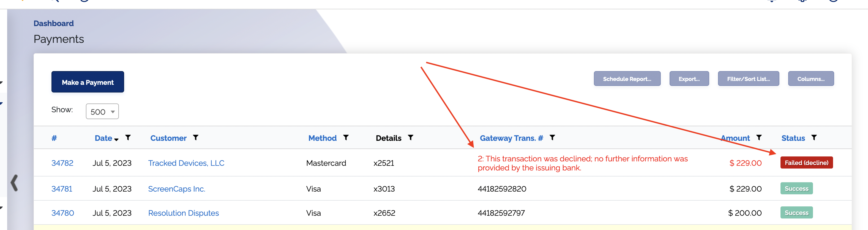The width and height of the screenshot is (868, 230).
Task: Open the Show 500 rows dropdown
Action: coord(102,111)
